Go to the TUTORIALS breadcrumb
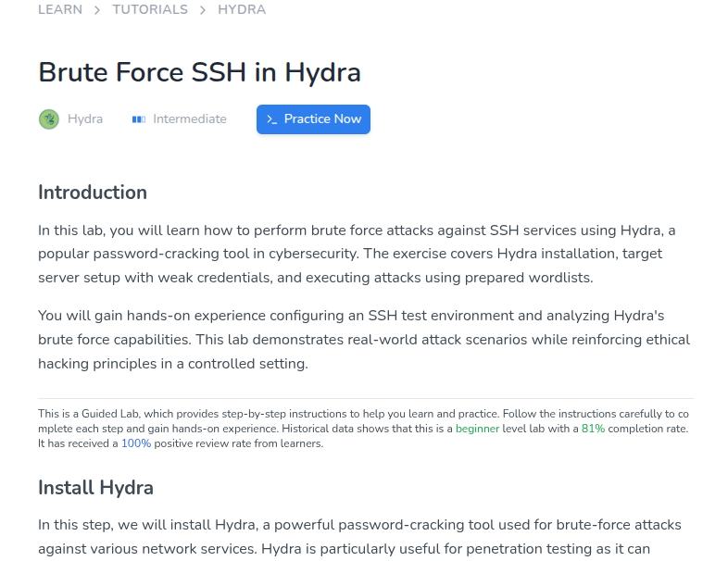 [150, 9]
